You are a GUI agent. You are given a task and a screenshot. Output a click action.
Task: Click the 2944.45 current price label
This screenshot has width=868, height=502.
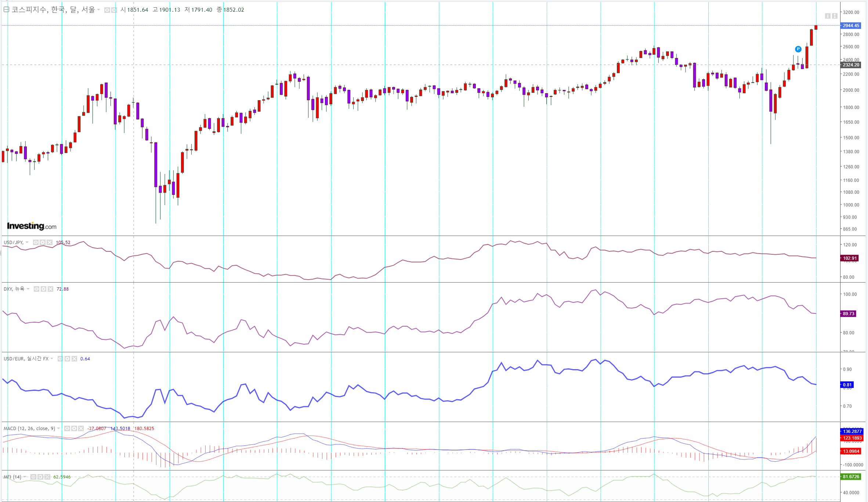850,26
